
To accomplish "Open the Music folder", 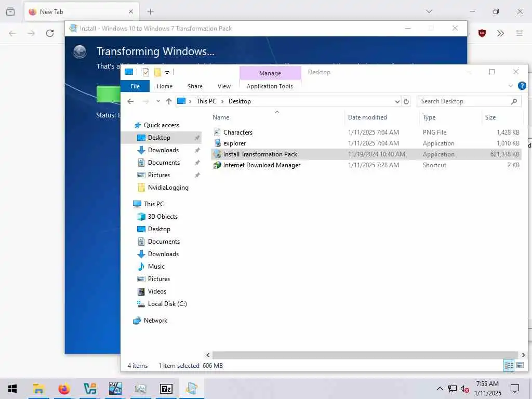I will (x=156, y=267).
